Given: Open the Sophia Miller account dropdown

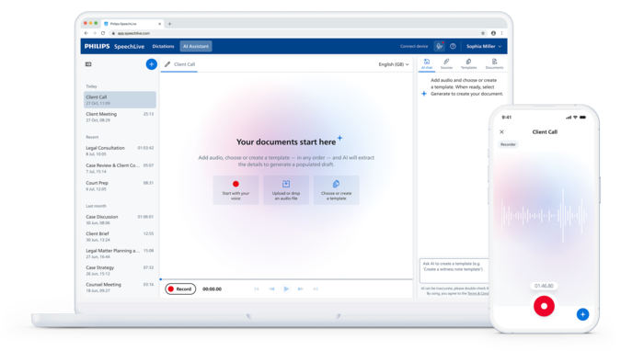Looking at the screenshot, I should click(484, 46).
